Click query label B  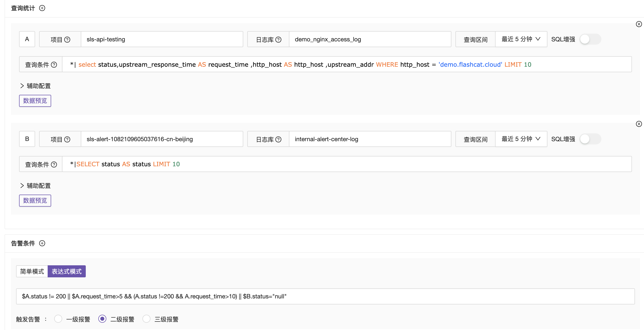click(x=27, y=139)
